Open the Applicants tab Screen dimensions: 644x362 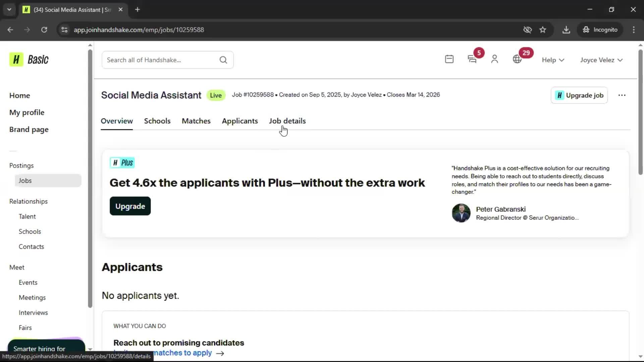coord(240,121)
